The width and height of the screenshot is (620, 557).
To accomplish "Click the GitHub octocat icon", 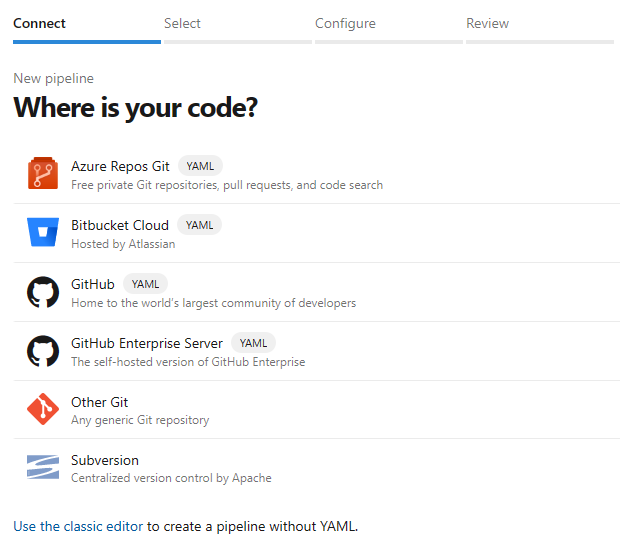I will 43,292.
